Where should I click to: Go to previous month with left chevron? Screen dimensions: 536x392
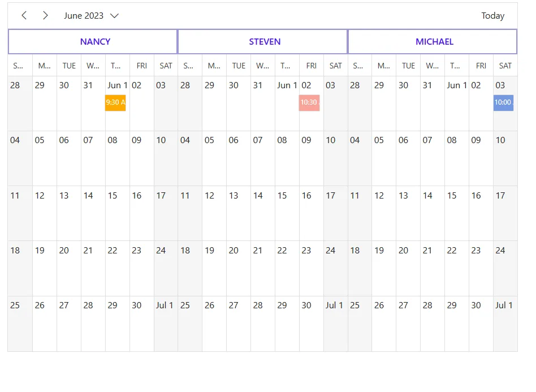click(x=24, y=15)
